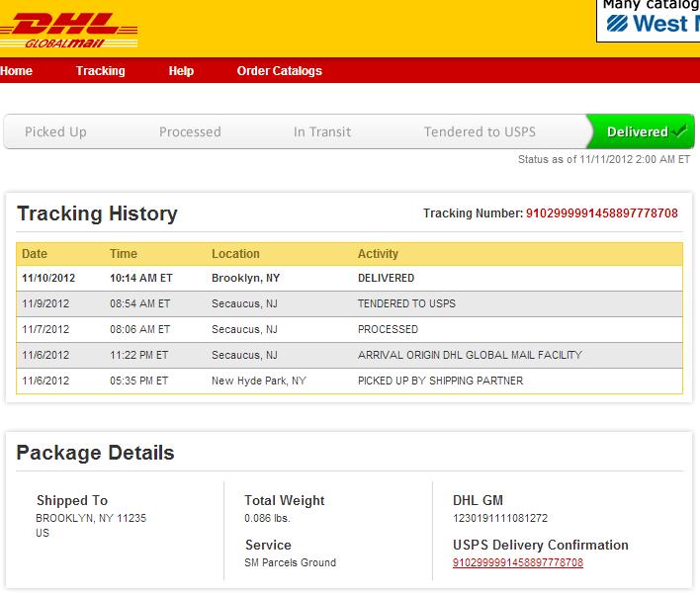Click the Date column header
The image size is (700, 595).
[x=35, y=254]
